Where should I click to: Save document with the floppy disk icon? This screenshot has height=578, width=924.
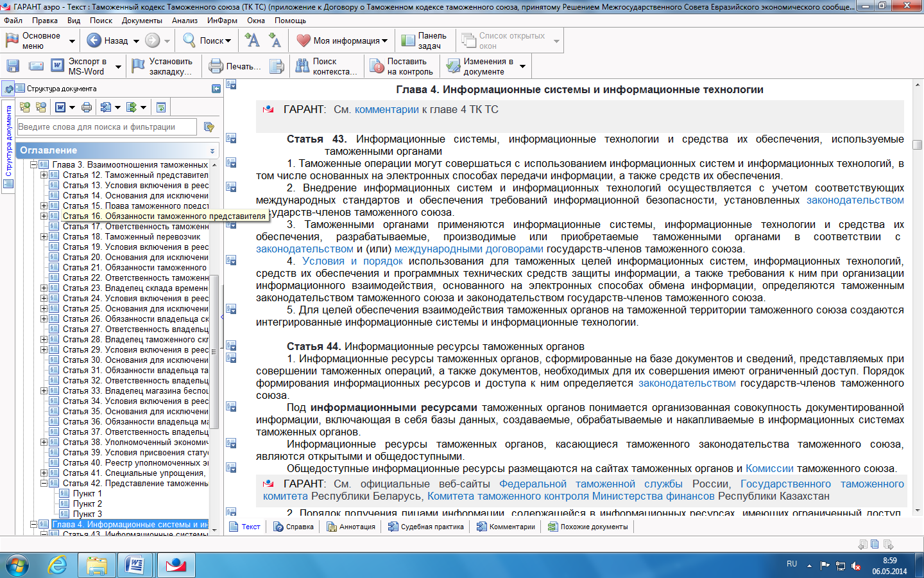pyautogui.click(x=13, y=66)
